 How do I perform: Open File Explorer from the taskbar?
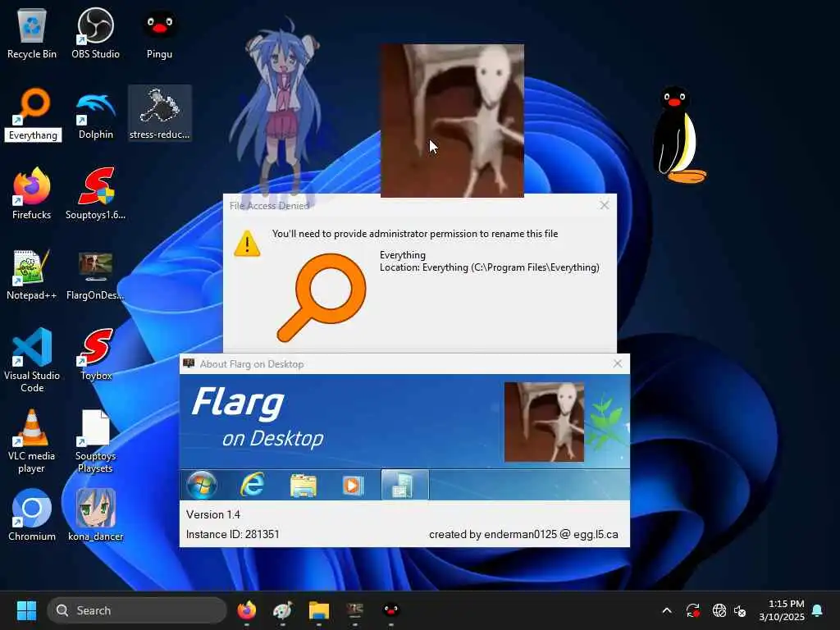319,610
